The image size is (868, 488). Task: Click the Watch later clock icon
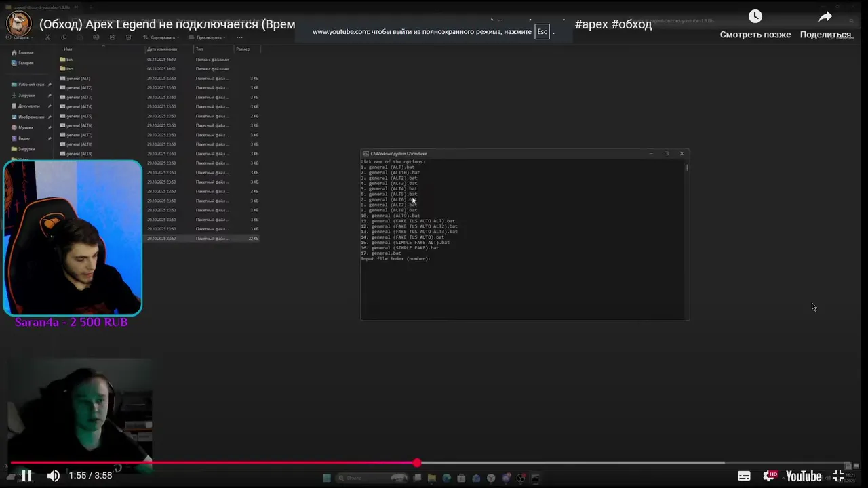[755, 17]
